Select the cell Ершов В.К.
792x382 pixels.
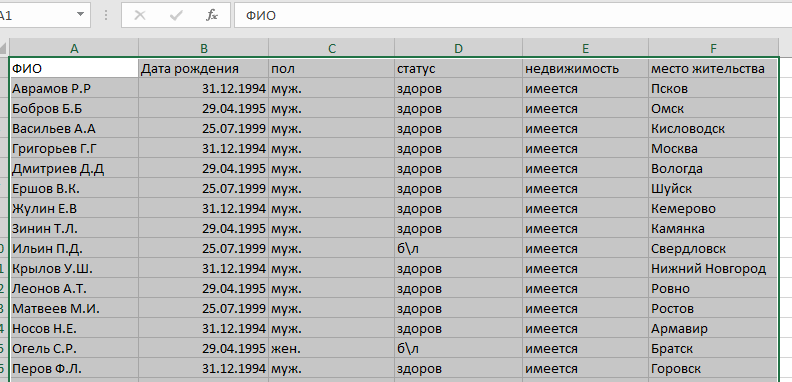point(74,188)
